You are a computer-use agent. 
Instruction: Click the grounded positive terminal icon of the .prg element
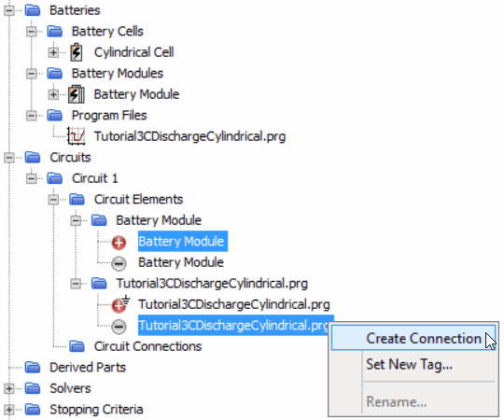[120, 304]
